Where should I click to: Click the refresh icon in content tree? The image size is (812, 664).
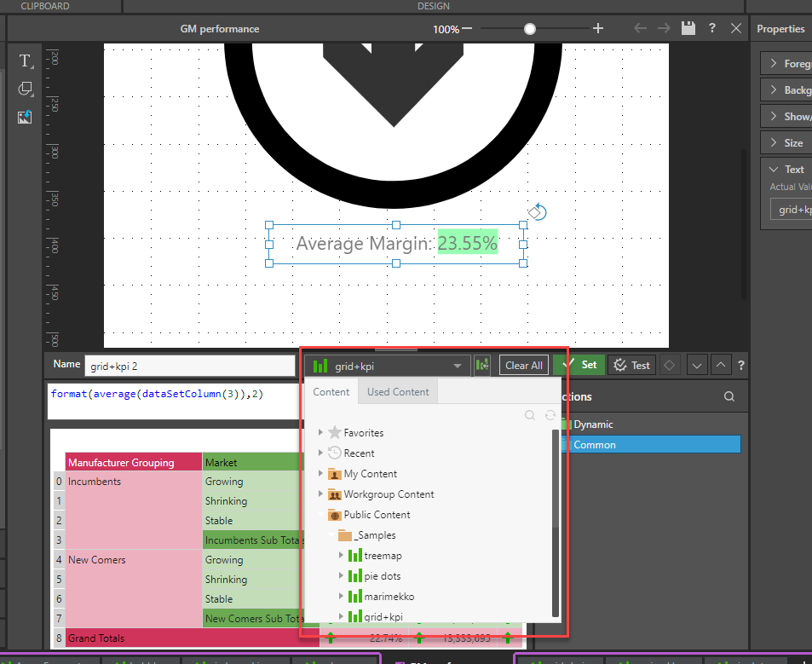(x=550, y=415)
